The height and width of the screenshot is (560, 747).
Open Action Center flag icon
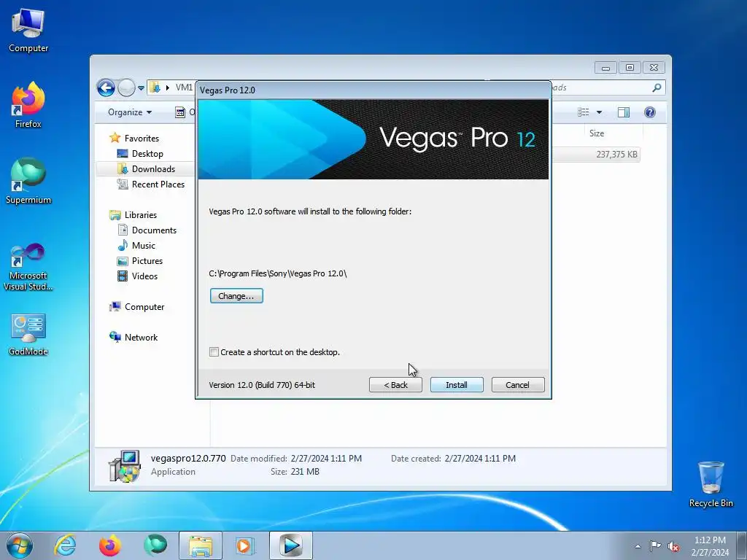coord(656,545)
